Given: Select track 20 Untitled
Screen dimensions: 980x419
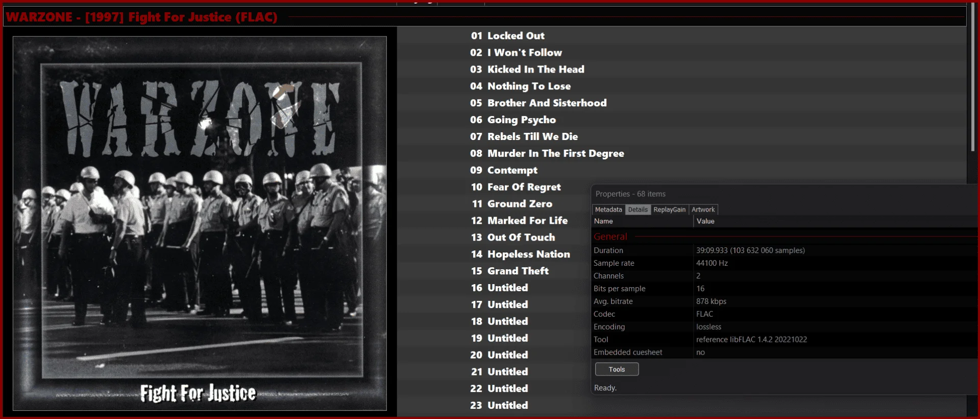Looking at the screenshot, I should tap(499, 355).
